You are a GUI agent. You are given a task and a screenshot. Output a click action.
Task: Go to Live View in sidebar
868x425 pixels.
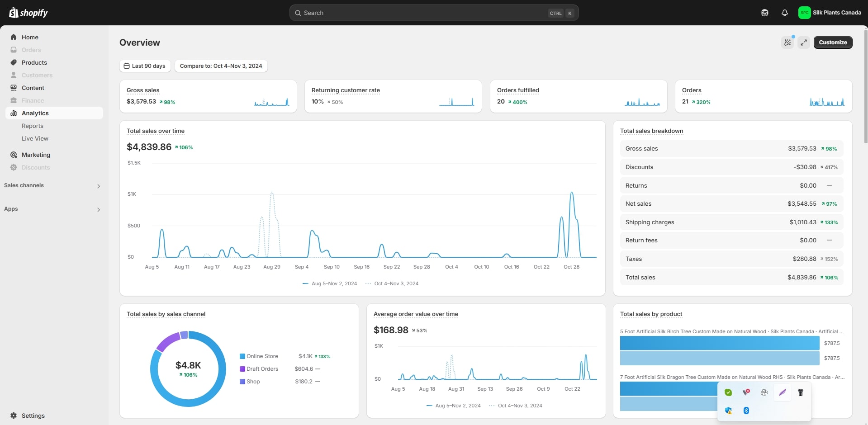[35, 138]
